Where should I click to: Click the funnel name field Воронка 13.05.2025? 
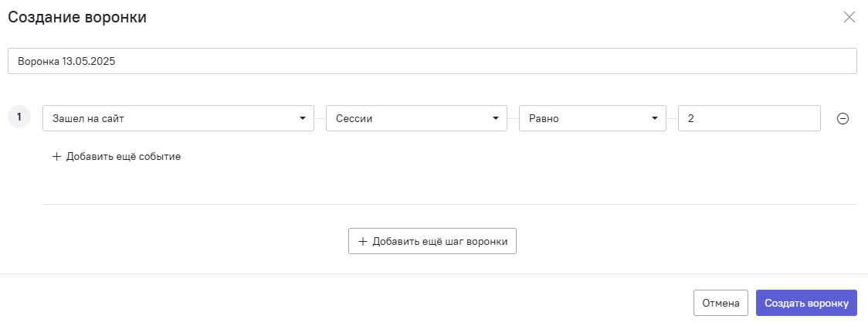point(432,62)
